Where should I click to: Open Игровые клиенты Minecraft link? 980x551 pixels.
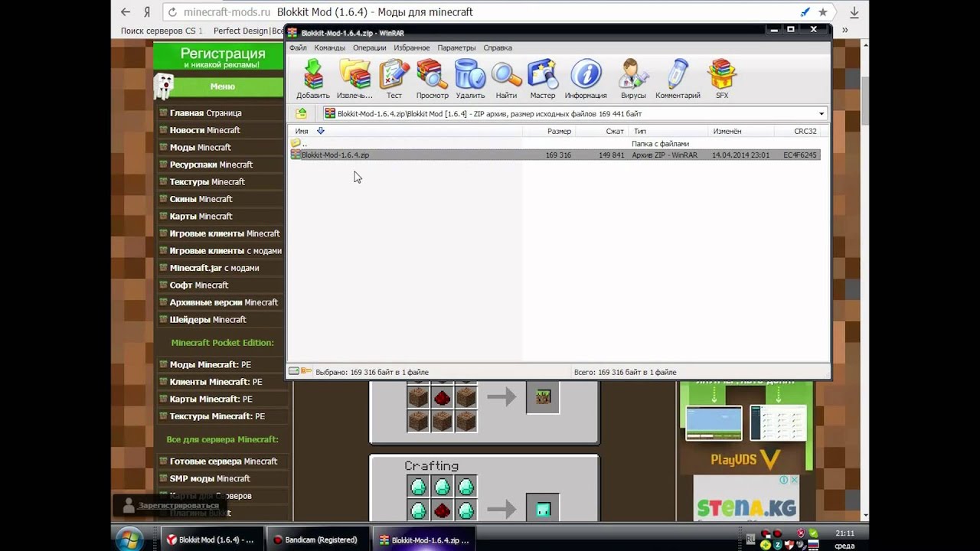point(224,233)
